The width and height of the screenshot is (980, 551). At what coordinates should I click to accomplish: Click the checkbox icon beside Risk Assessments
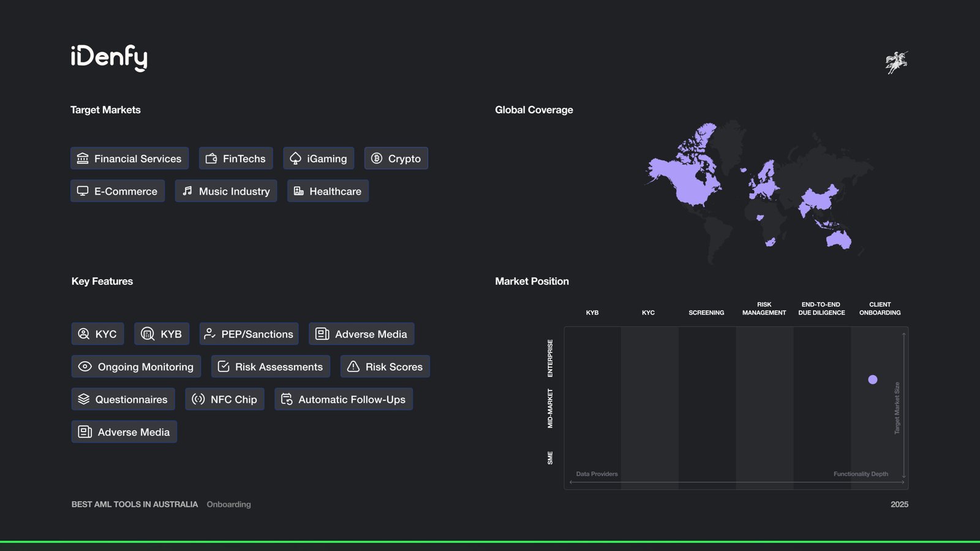(x=224, y=366)
